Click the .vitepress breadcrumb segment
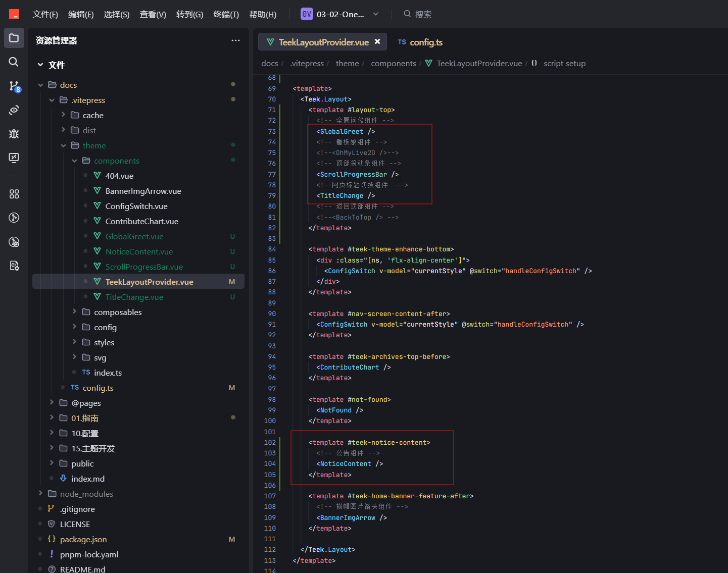The image size is (728, 573). (x=307, y=63)
